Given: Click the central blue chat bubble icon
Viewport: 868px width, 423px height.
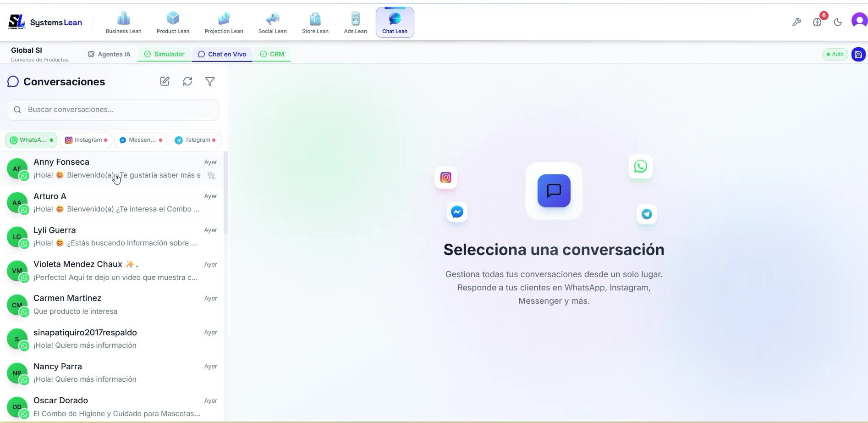Looking at the screenshot, I should [x=554, y=191].
